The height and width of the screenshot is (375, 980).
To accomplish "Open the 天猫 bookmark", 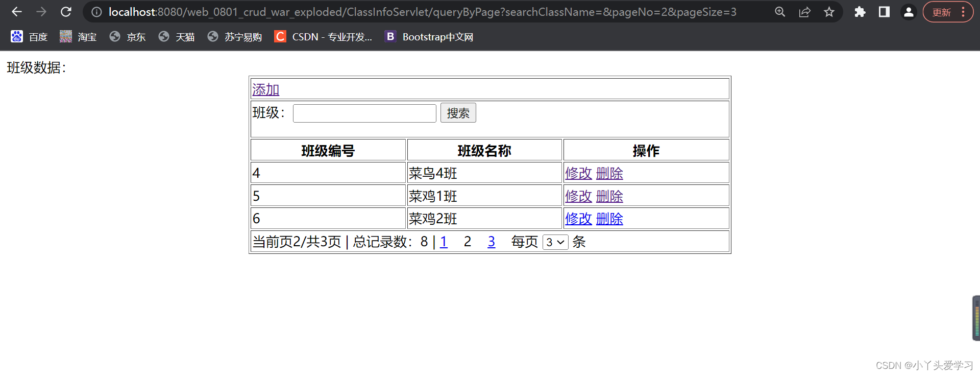I will 177,37.
